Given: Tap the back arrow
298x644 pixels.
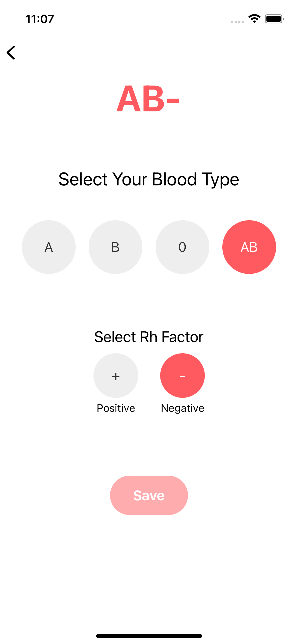Looking at the screenshot, I should click(11, 53).
